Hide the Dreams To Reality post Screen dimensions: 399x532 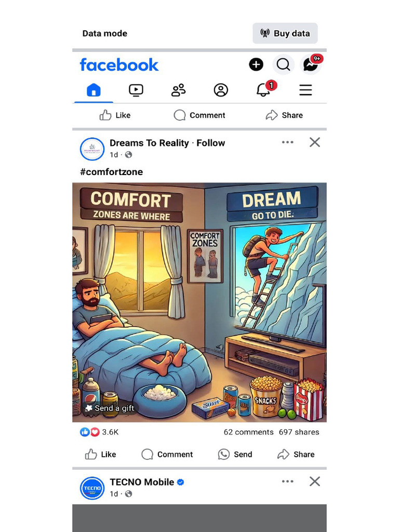pyautogui.click(x=315, y=142)
